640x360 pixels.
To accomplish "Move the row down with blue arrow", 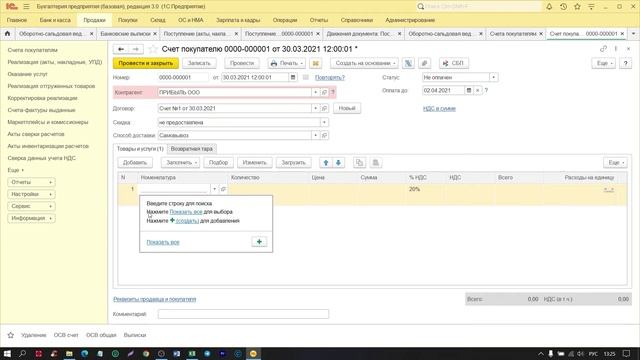I will point(338,162).
